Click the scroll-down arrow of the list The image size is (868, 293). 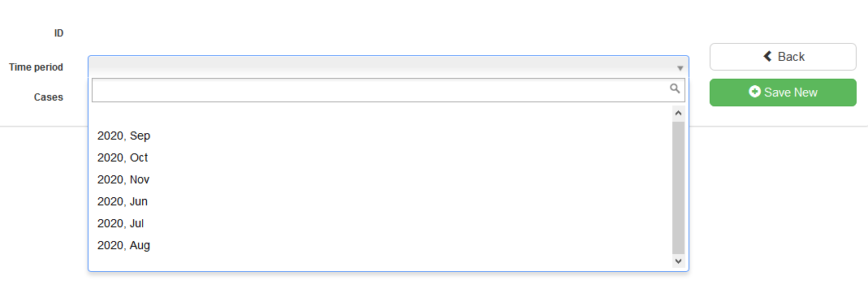click(x=679, y=261)
